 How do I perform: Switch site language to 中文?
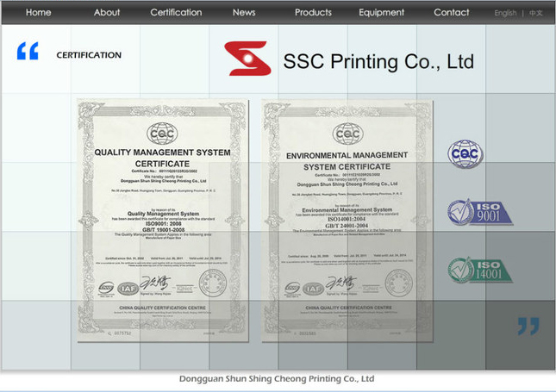click(x=536, y=13)
